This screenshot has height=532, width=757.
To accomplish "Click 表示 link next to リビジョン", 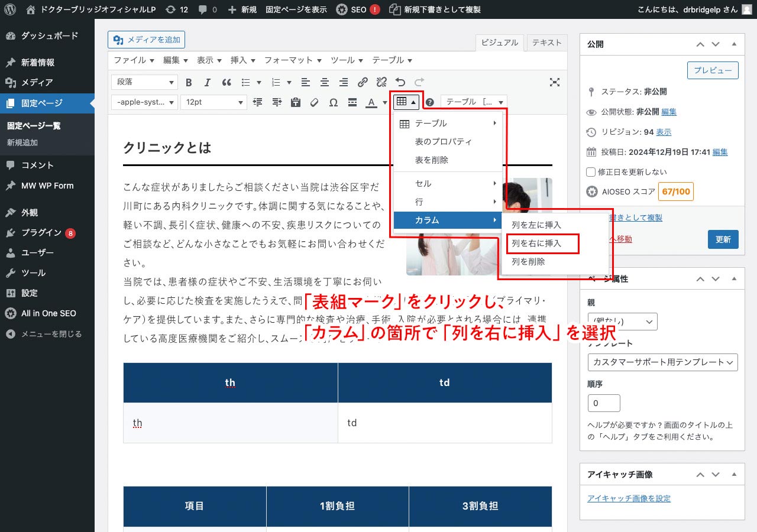I will tap(664, 132).
